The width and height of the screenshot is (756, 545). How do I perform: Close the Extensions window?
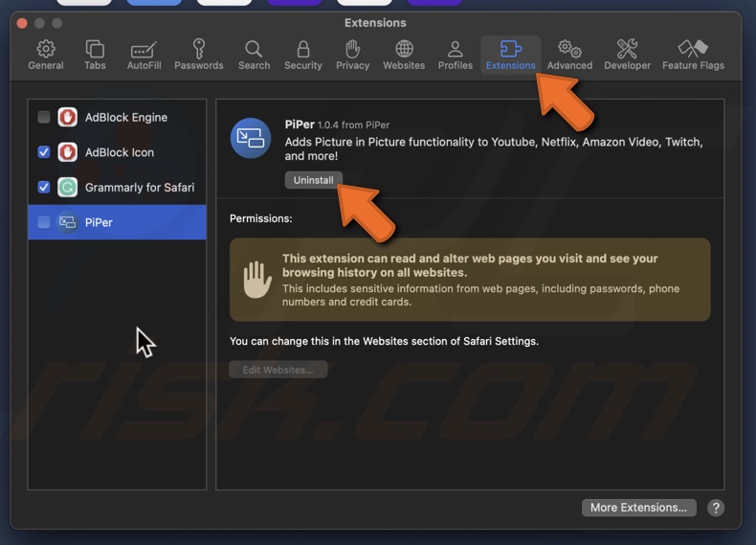pos(22,23)
